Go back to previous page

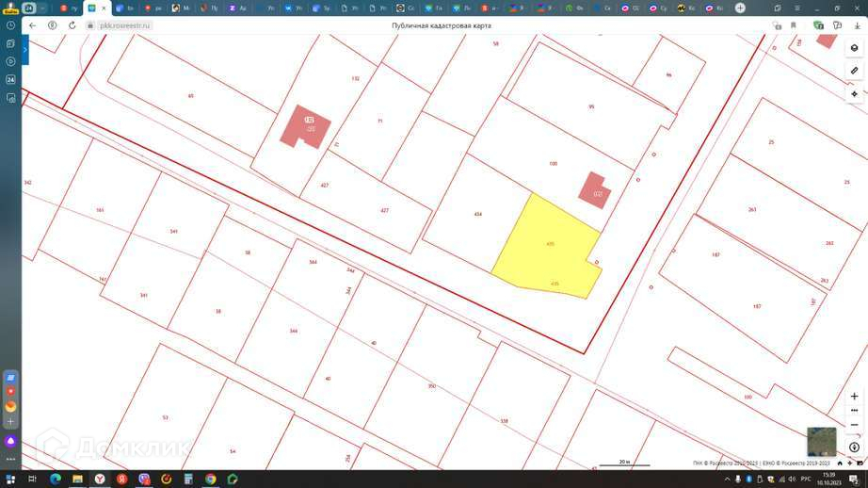coord(32,25)
